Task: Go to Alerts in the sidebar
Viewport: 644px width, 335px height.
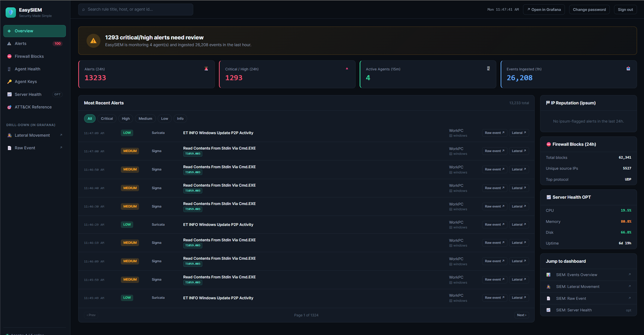Action: 34,44
